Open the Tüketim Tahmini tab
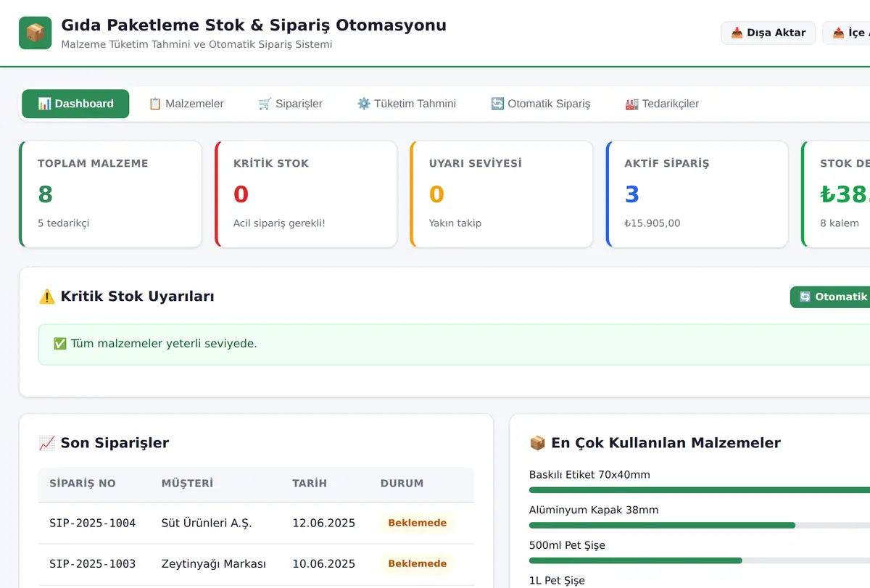Viewport: 870px width, 588px height. point(406,104)
